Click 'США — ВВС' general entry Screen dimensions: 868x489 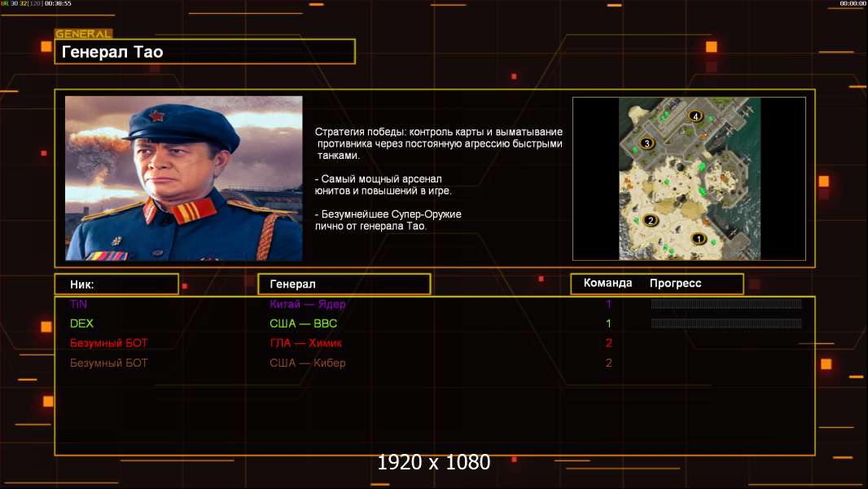304,324
